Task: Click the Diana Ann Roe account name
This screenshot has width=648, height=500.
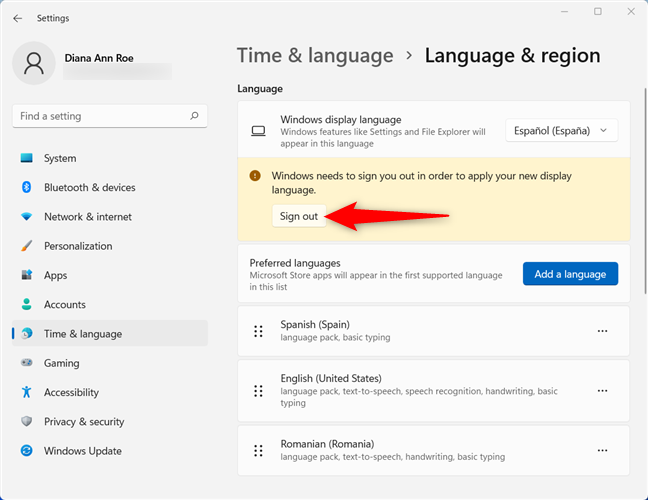Action: pyautogui.click(x=99, y=58)
